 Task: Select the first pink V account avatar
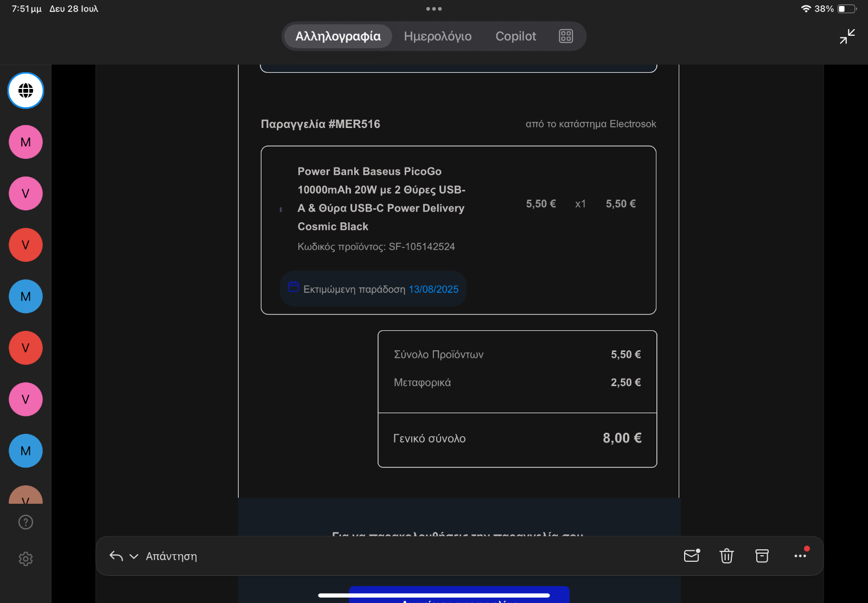tap(25, 194)
